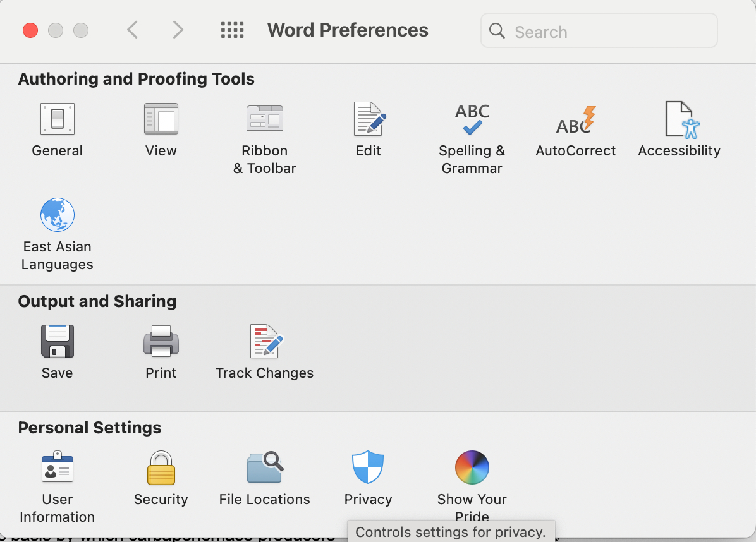Viewport: 756px width, 542px height.
Task: Open the Save preferences
Action: coord(58,342)
